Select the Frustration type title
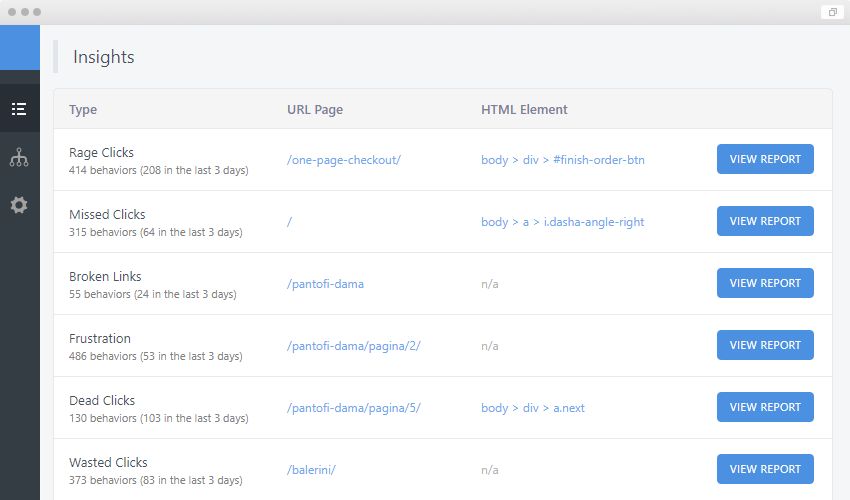Screen dimensions: 850x500 (x=100, y=338)
